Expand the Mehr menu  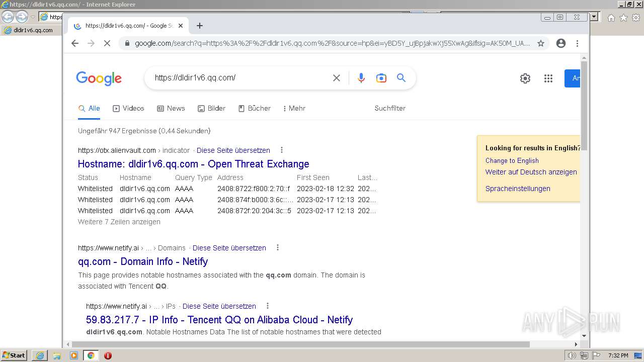[x=294, y=108]
